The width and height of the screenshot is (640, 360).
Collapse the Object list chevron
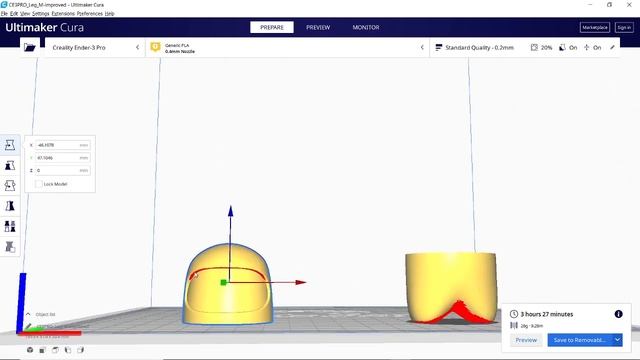coord(28,314)
